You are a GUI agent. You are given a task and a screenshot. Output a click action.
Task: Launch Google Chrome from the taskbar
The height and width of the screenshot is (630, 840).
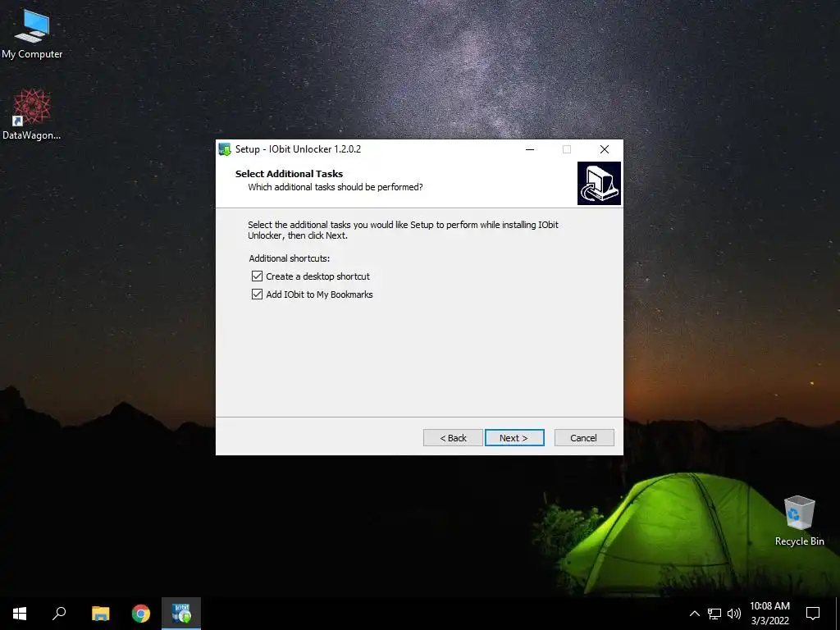tap(141, 614)
